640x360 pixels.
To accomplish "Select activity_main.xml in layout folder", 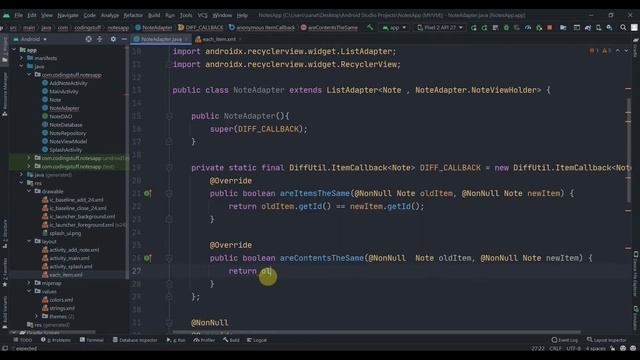I will (x=69, y=258).
